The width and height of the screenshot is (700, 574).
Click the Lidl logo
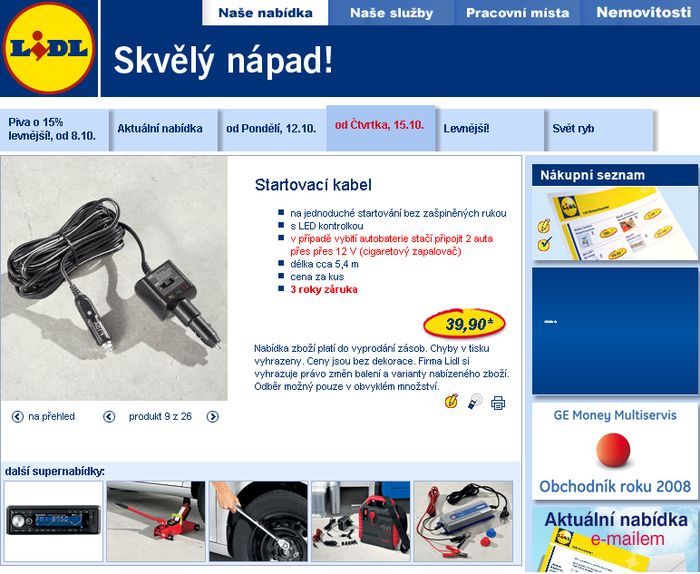[49, 48]
